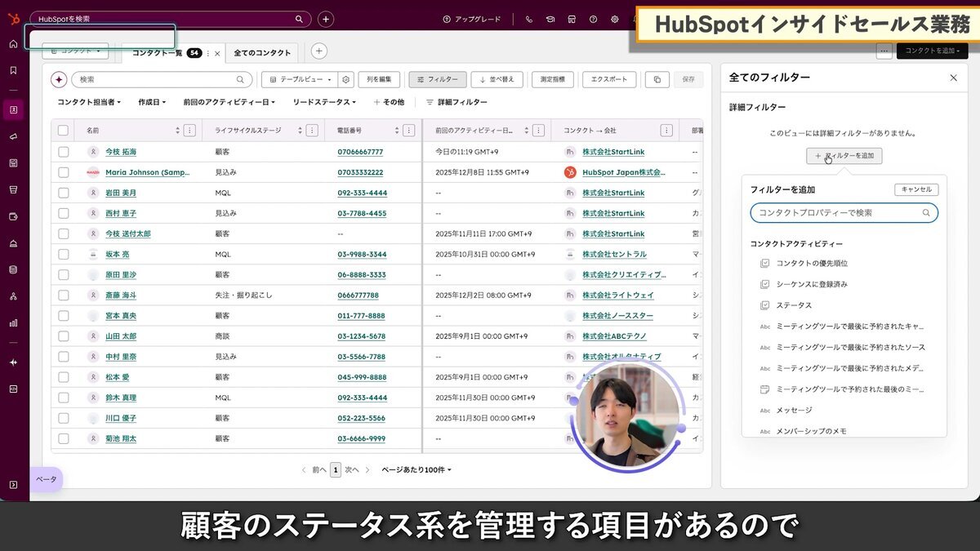
Task: Toggle the select-all checkbox in table header
Action: 63,130
